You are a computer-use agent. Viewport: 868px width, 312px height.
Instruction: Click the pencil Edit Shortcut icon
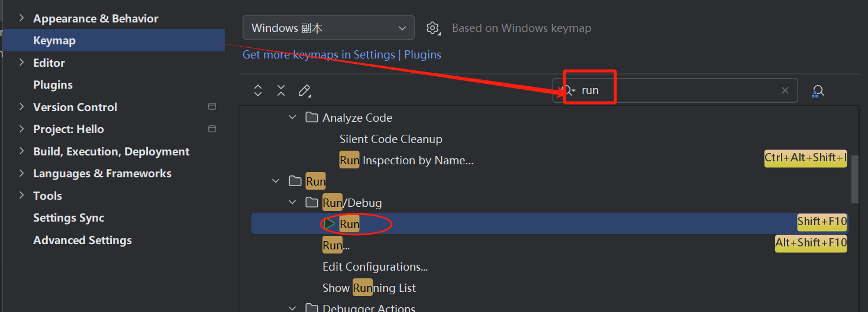pyautogui.click(x=304, y=90)
